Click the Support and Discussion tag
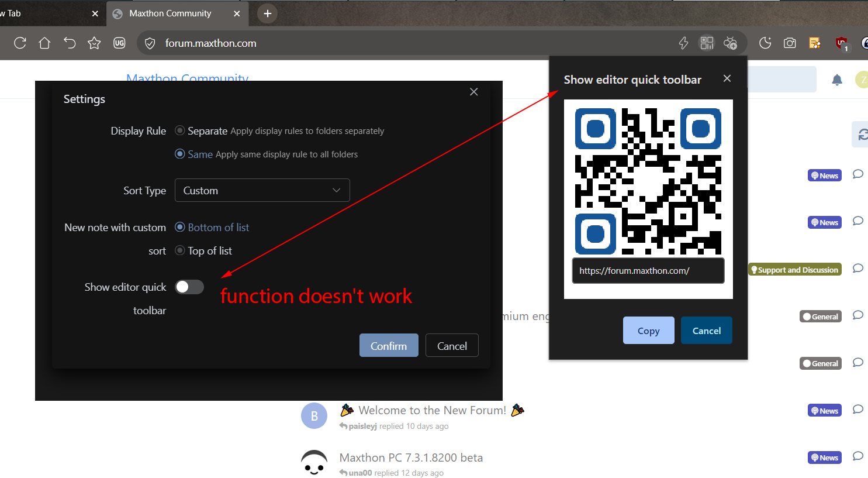This screenshot has width=868, height=478. (795, 270)
